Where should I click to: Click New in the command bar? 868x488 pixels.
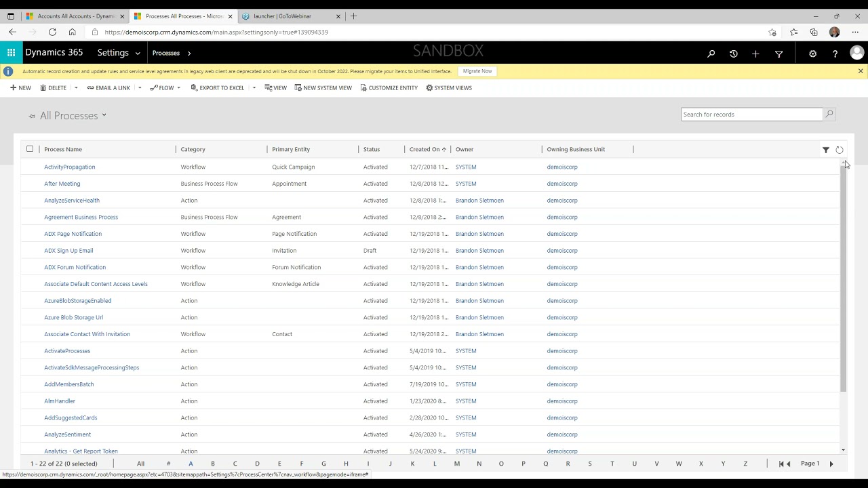coord(20,88)
